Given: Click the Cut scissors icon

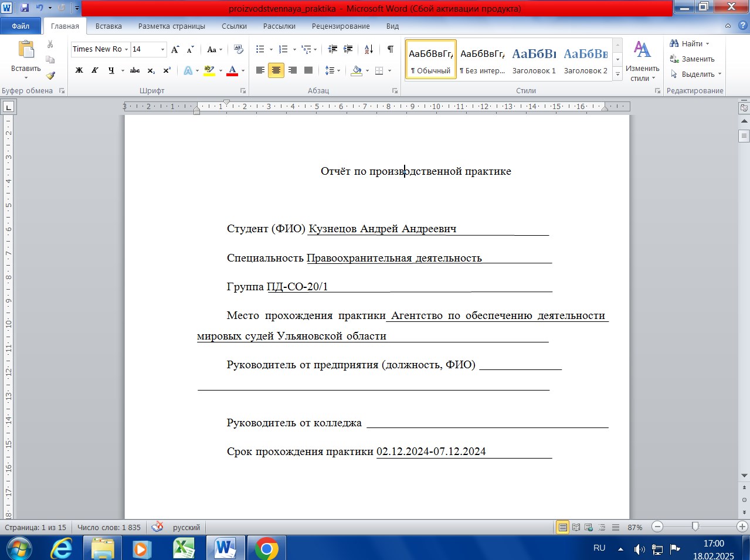Looking at the screenshot, I should (x=50, y=44).
